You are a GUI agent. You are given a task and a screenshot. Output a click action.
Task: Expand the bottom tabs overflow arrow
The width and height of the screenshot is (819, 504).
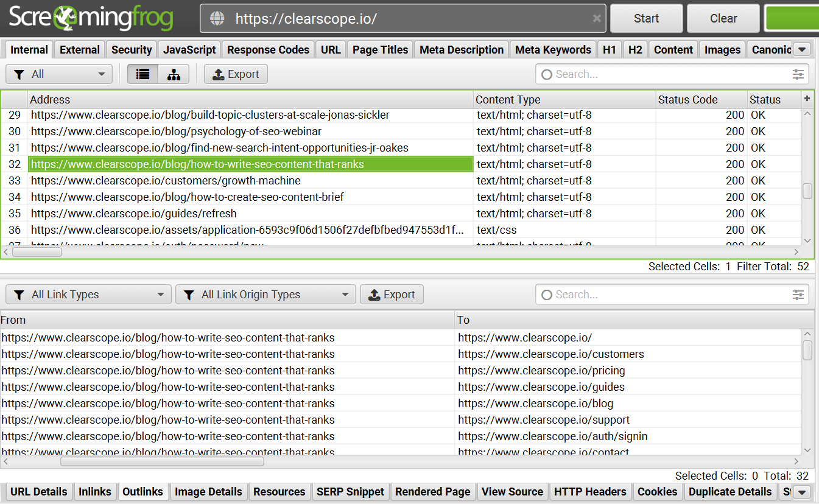(803, 492)
